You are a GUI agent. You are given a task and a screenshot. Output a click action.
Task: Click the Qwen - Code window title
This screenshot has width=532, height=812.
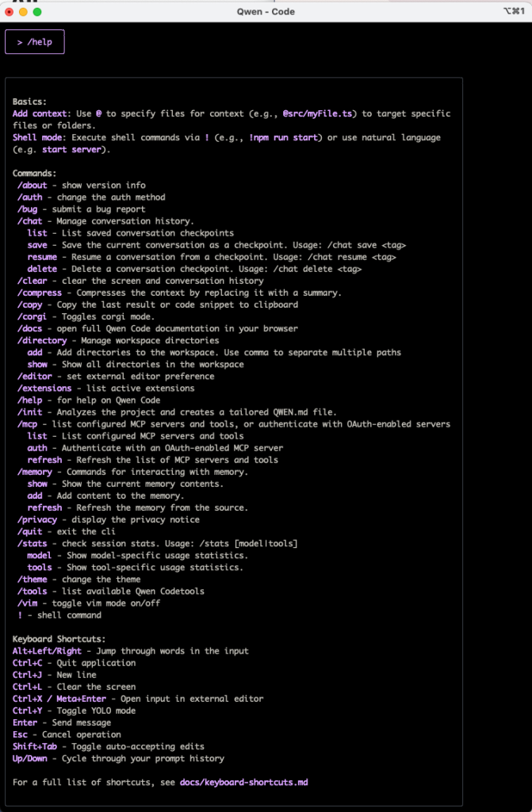(x=266, y=11)
